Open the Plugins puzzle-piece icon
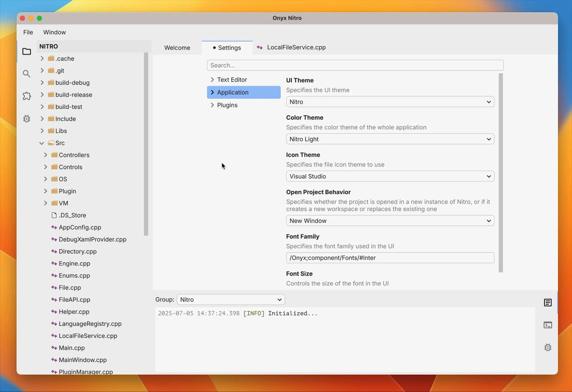 click(27, 96)
